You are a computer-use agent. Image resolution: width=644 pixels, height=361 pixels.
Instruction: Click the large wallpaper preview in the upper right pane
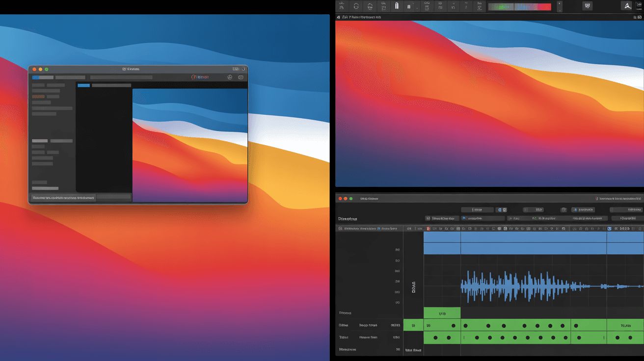(489, 103)
